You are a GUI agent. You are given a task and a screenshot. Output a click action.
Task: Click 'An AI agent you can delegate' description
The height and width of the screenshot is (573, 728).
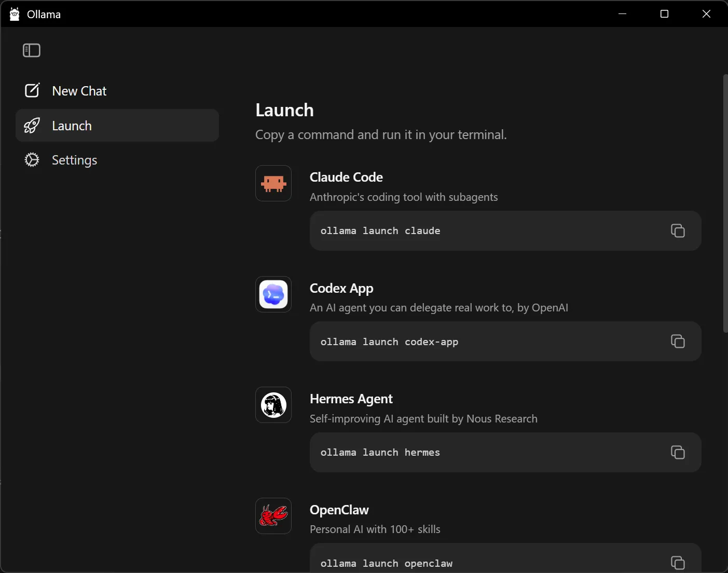pos(439,308)
